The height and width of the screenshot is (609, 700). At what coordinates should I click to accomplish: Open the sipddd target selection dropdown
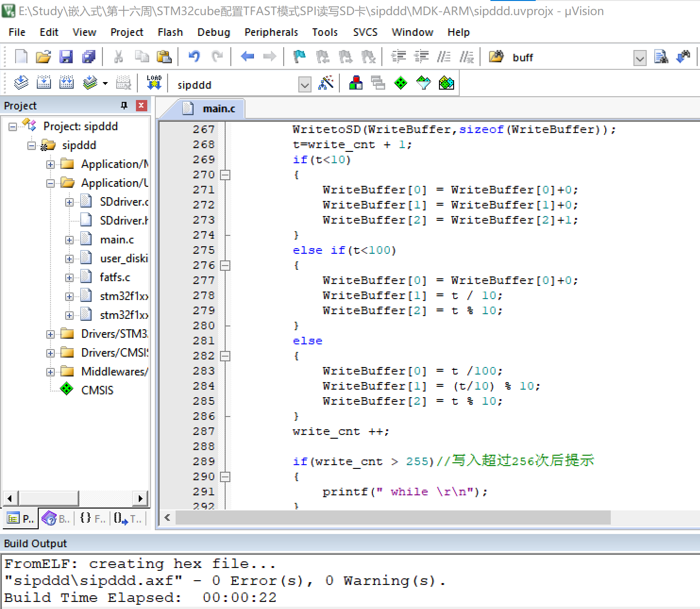[x=305, y=85]
